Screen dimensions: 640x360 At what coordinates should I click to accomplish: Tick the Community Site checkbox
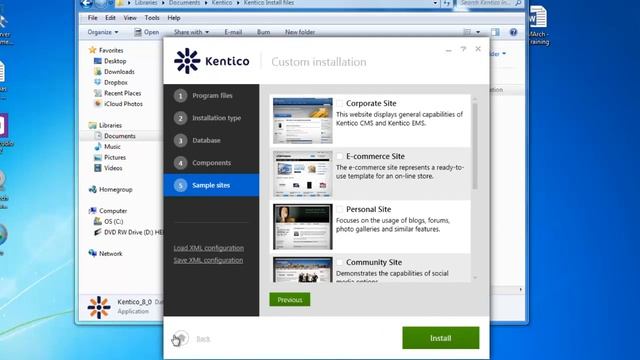[340, 262]
